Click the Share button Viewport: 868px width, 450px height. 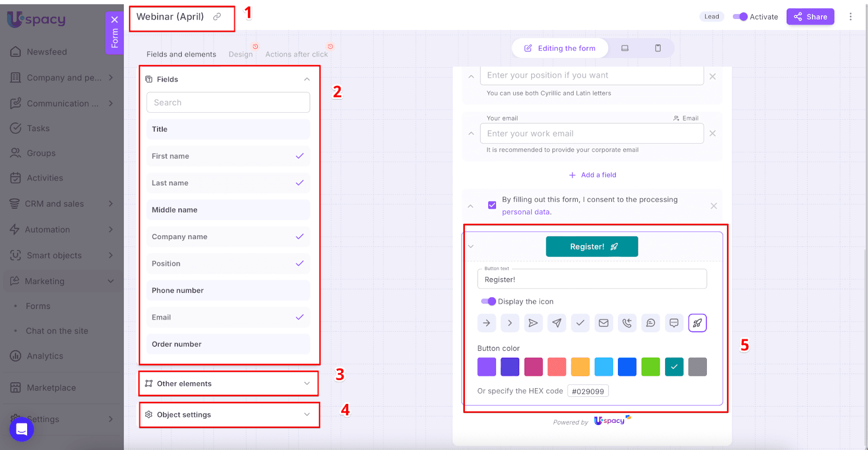click(x=810, y=17)
